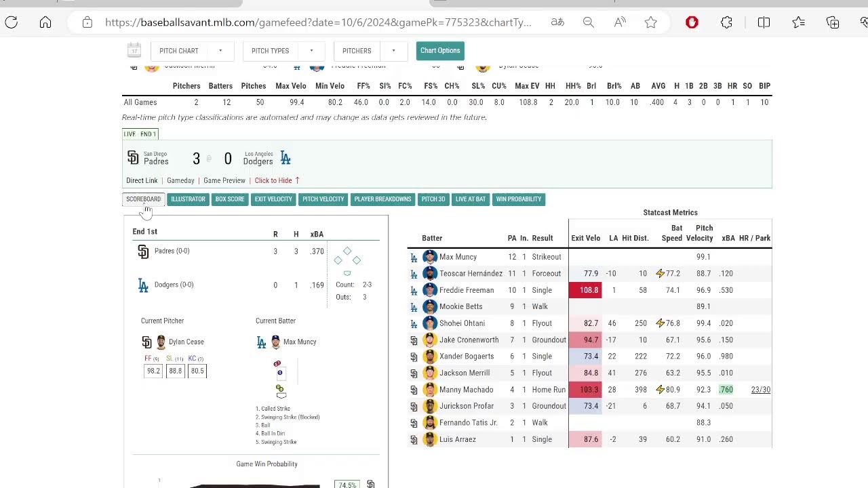The height and width of the screenshot is (488, 868).
Task: Sort batter table by Pitch Velocity column
Action: pos(699,233)
